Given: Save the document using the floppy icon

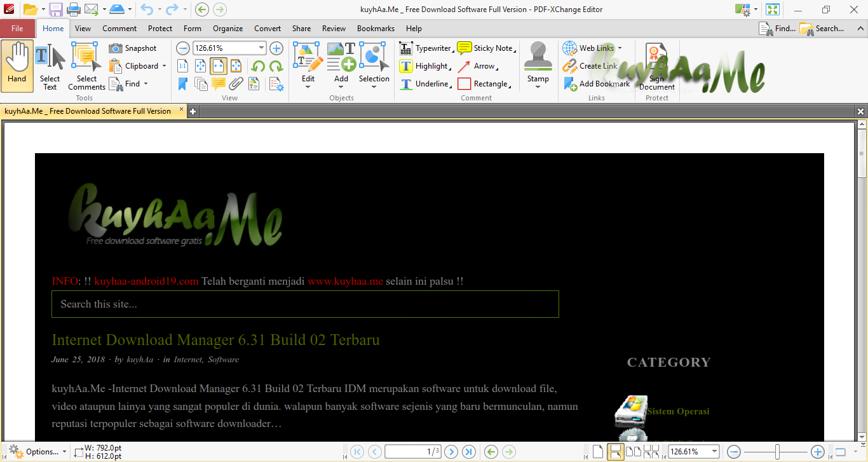Looking at the screenshot, I should pos(56,10).
